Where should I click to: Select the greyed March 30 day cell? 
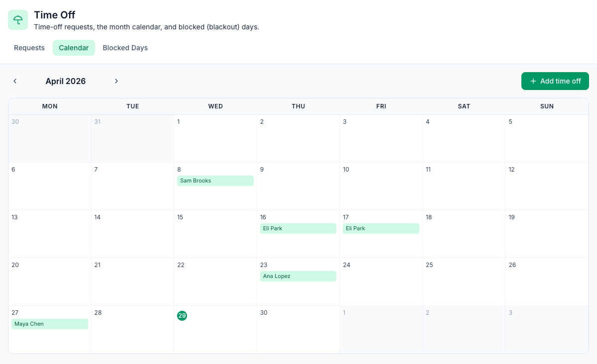tap(50, 139)
